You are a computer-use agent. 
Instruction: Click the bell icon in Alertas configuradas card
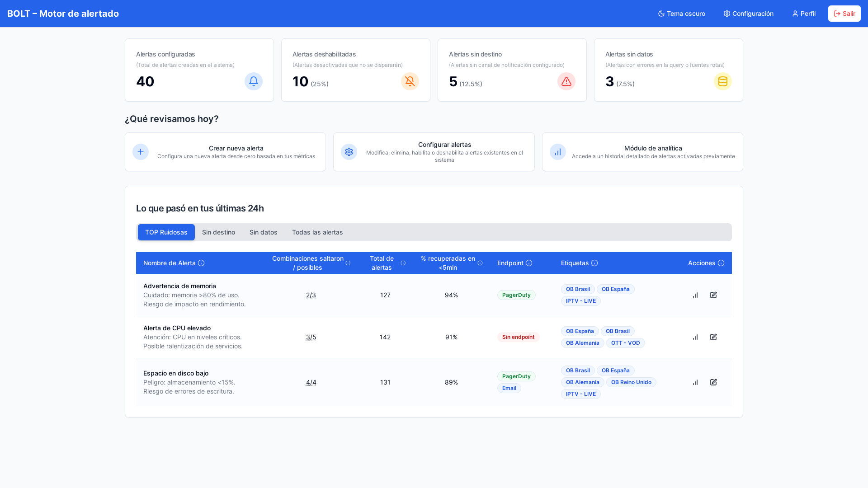pos(254,81)
